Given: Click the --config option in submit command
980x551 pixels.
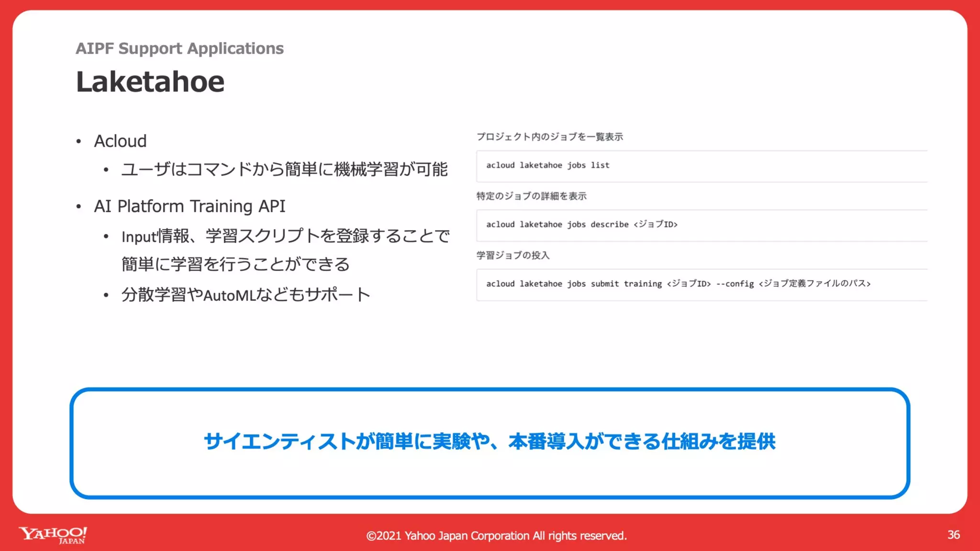Looking at the screenshot, I should click(735, 284).
